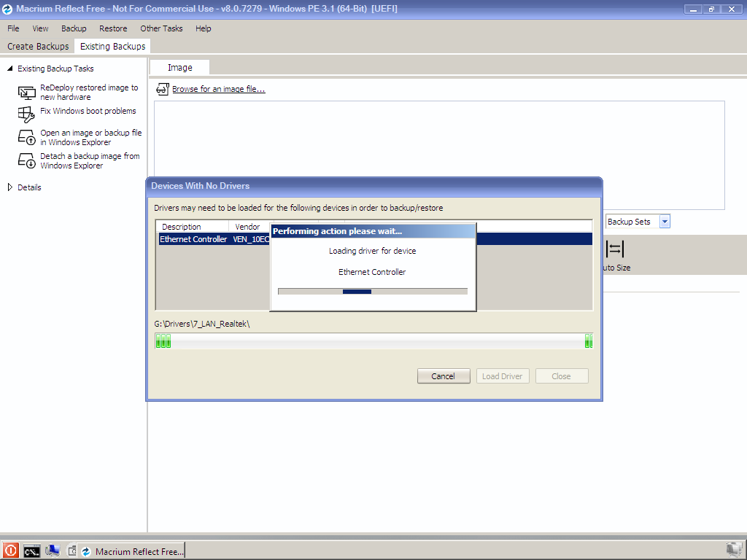Open the Restore menu
The image size is (747, 560).
pyautogui.click(x=113, y=28)
